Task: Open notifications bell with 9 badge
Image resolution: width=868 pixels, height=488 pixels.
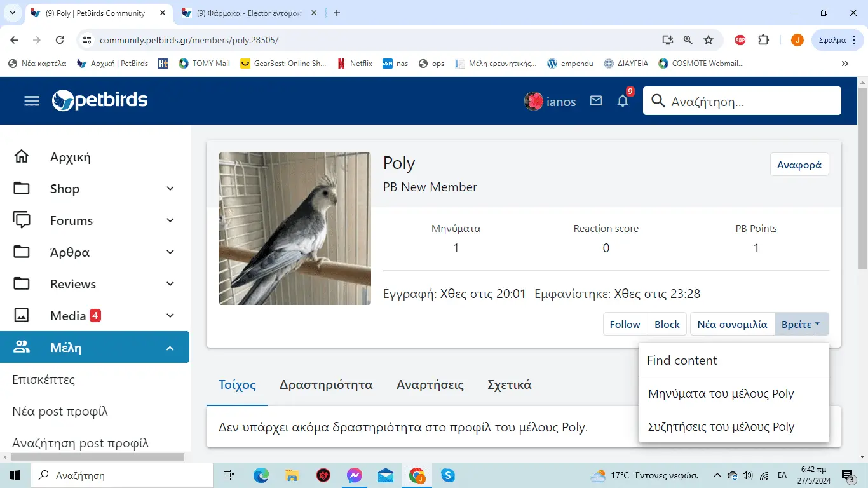Action: [x=623, y=100]
